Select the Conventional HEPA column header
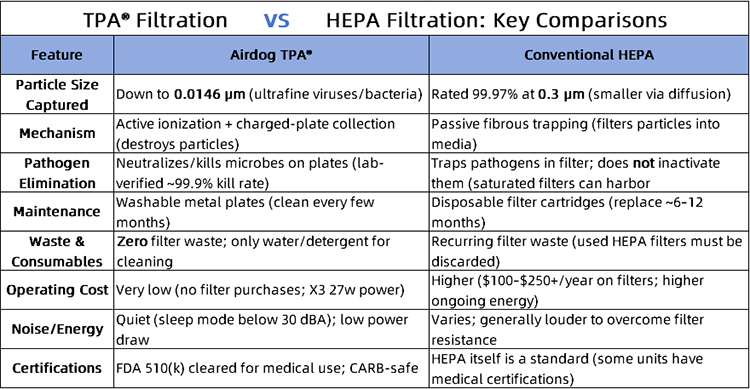Screen dimensions: 750x389 [x=589, y=55]
